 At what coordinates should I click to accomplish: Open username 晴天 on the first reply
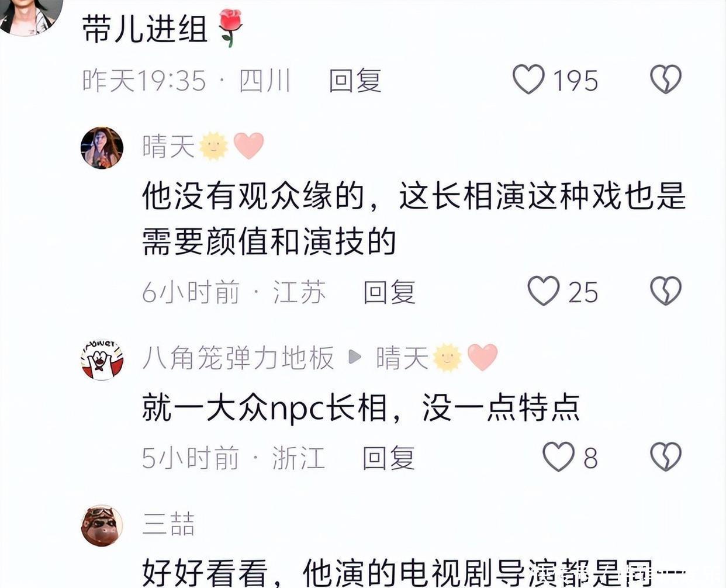169,146
